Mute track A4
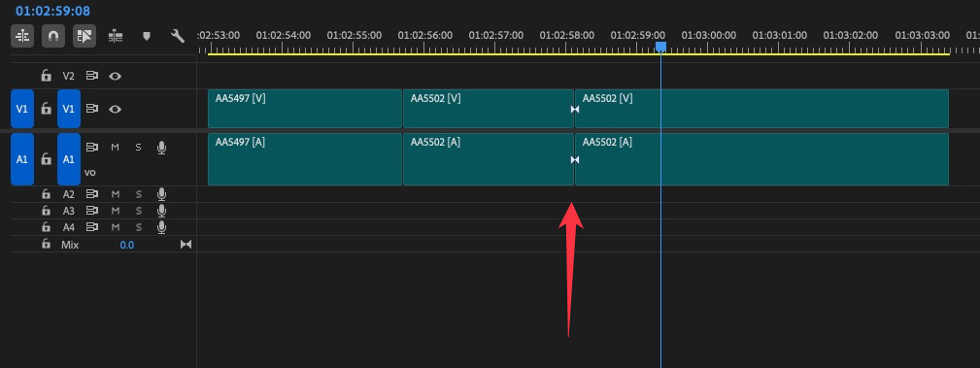Viewport: 980px width, 368px height. click(x=115, y=227)
